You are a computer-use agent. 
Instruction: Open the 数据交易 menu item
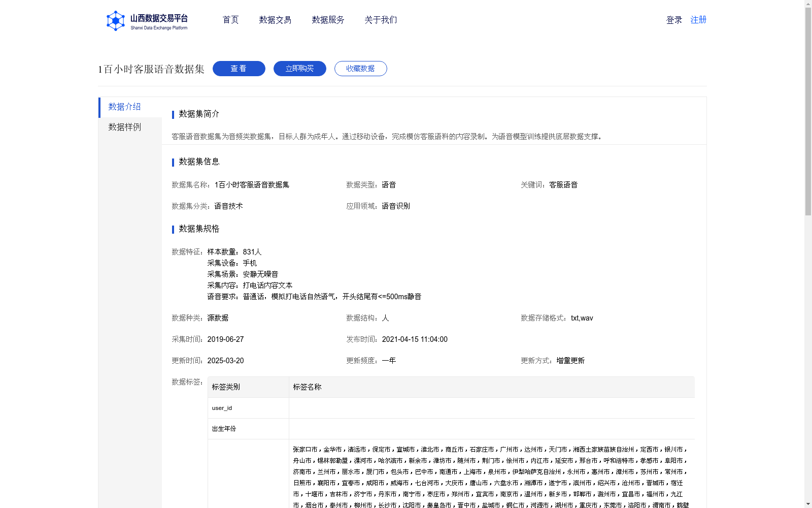275,20
